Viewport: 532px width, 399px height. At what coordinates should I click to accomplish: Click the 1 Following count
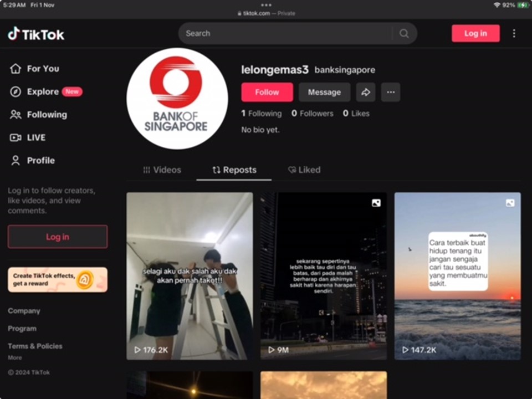(261, 113)
